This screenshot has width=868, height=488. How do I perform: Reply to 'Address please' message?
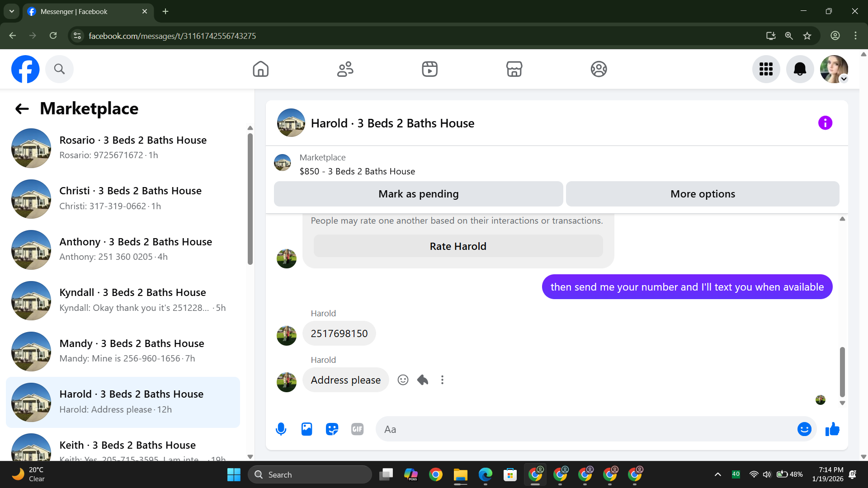point(423,380)
